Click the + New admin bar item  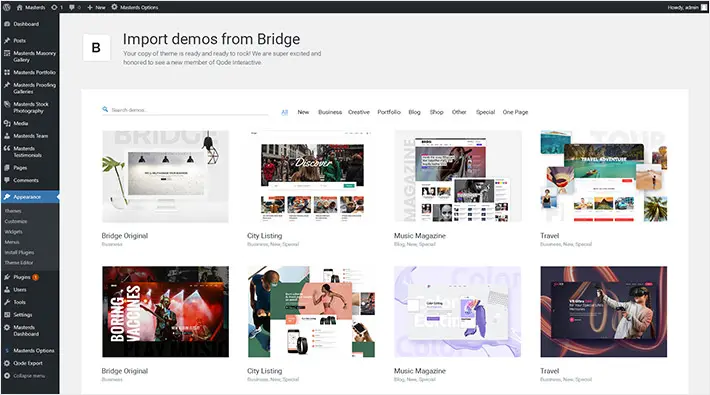[x=96, y=7]
